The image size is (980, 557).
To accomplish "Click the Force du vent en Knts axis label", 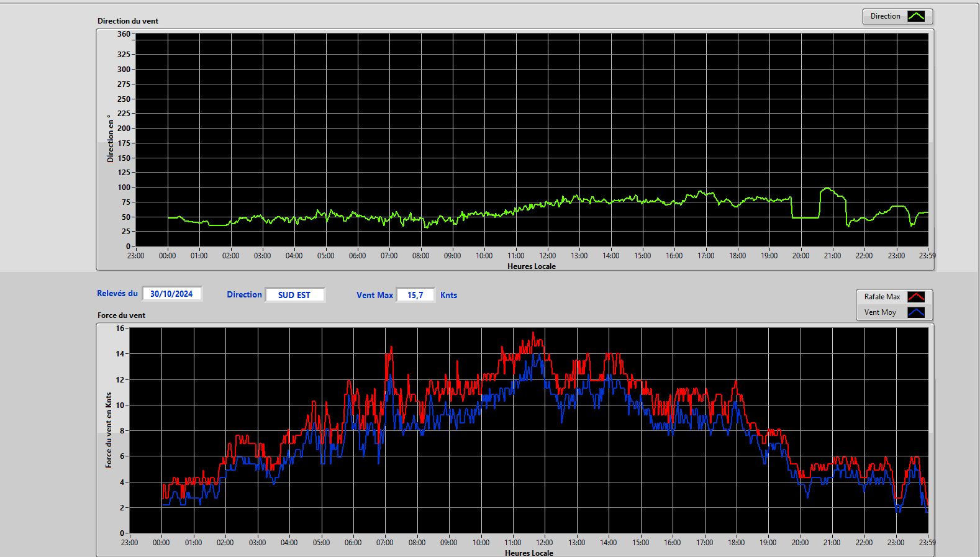I will pos(109,430).
